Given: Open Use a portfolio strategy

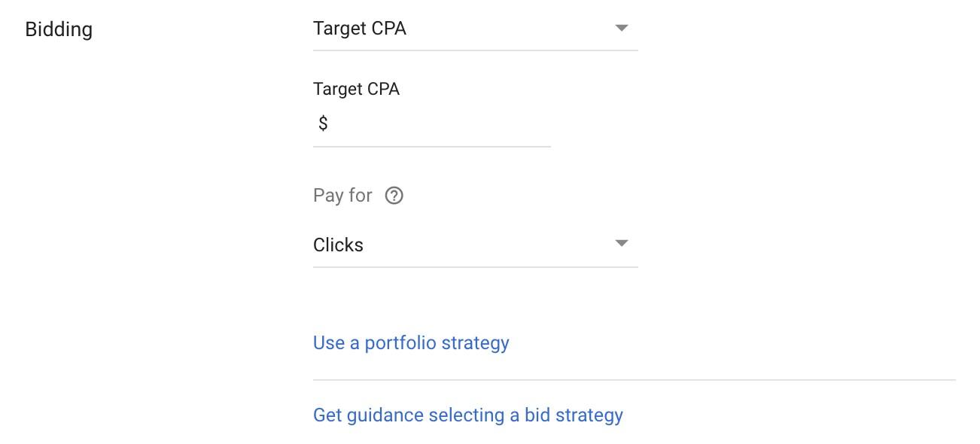Looking at the screenshot, I should [x=411, y=342].
